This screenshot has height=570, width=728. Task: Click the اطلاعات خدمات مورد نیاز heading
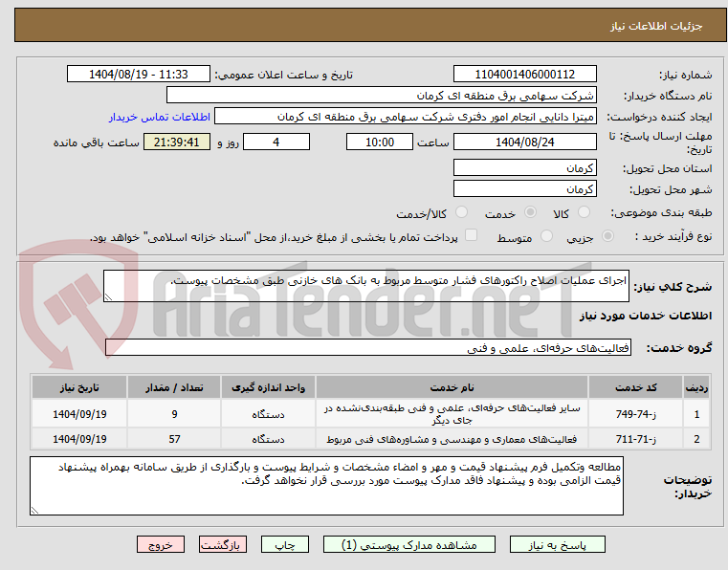646,316
